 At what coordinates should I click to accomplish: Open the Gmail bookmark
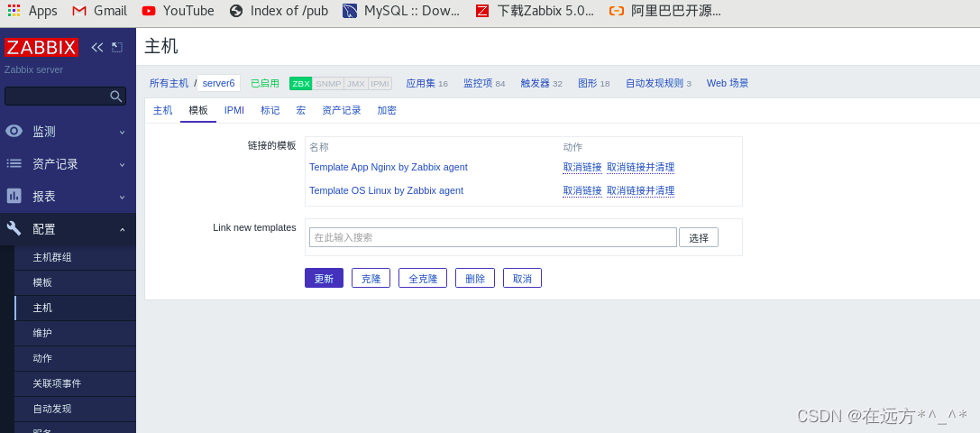tap(99, 11)
